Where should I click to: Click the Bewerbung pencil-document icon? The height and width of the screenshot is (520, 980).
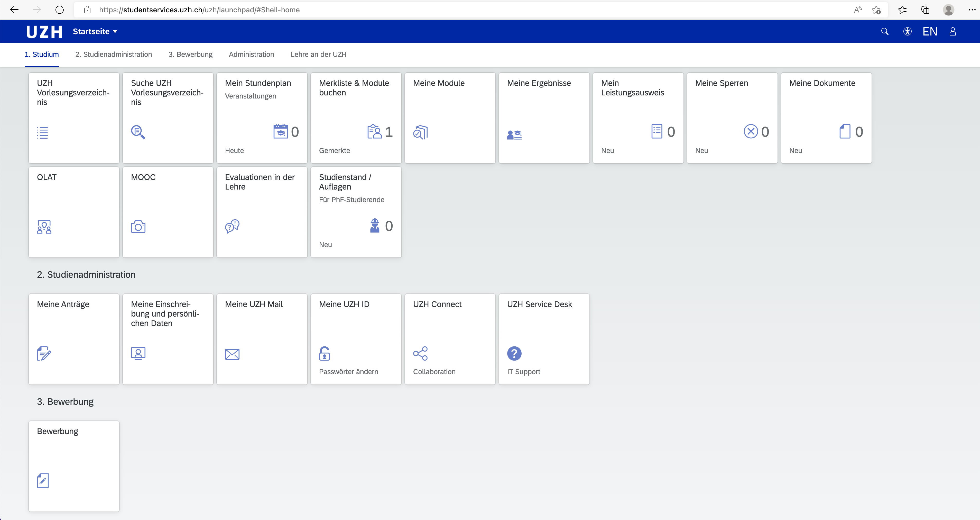click(43, 480)
